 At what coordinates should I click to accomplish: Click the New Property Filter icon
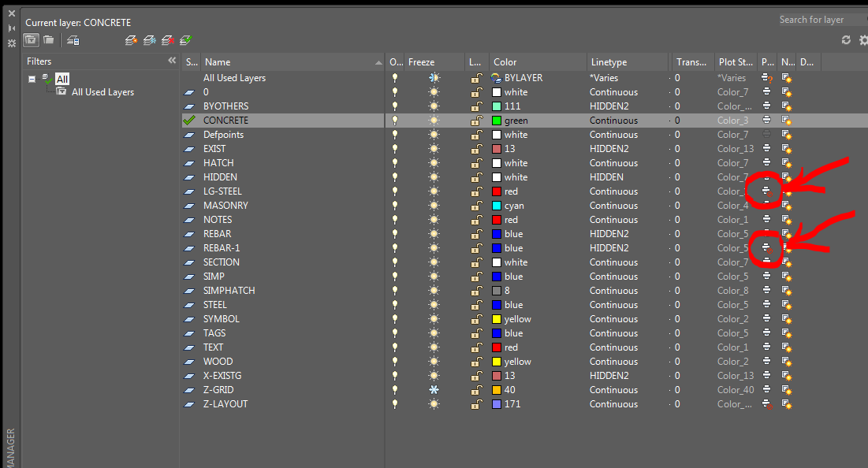31,40
